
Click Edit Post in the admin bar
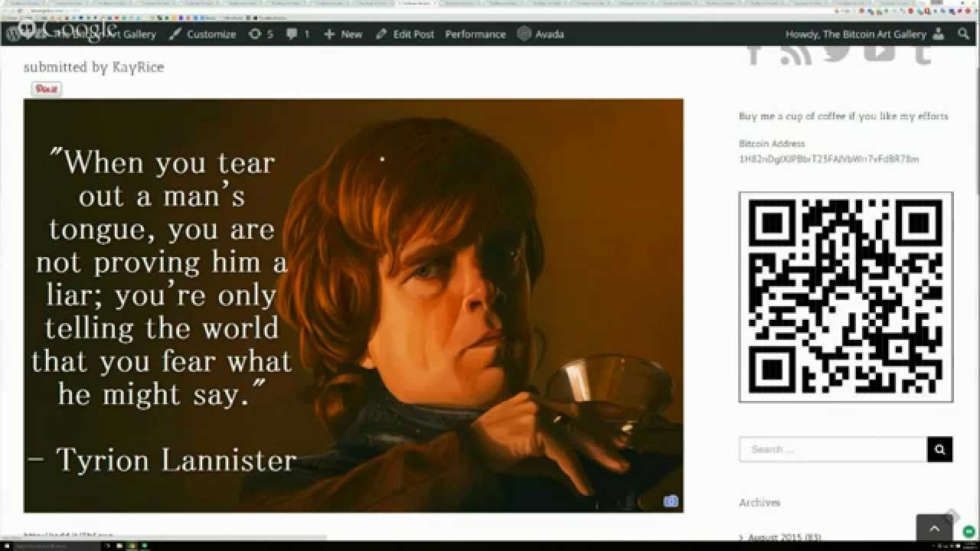pyautogui.click(x=405, y=34)
